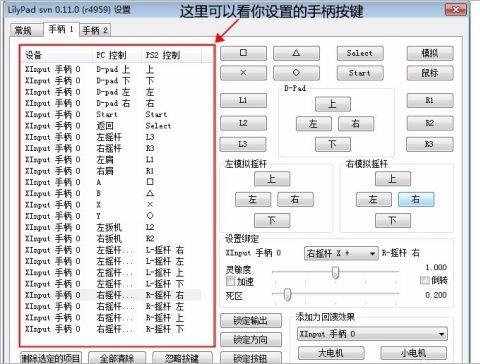Open force feedback XInput 手柄 0 dropdown
This screenshot has height=364, width=480.
[x=372, y=334]
